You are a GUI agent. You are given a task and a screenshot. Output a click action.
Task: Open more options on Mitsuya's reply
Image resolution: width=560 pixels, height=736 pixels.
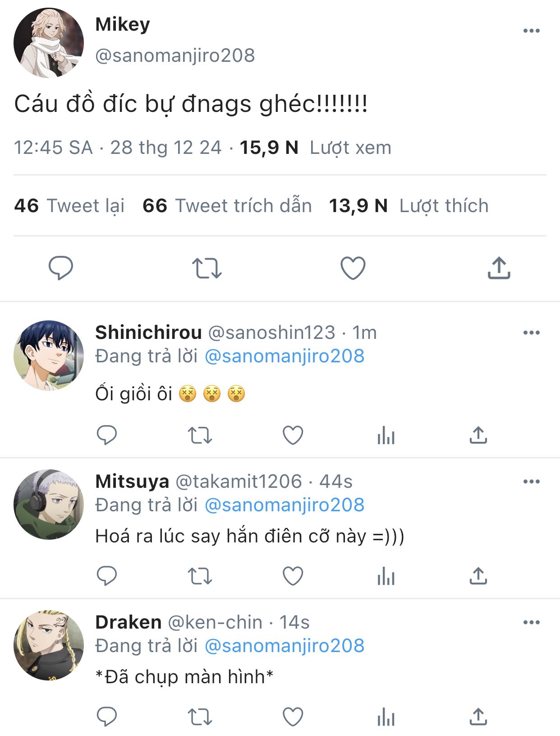pyautogui.click(x=531, y=481)
